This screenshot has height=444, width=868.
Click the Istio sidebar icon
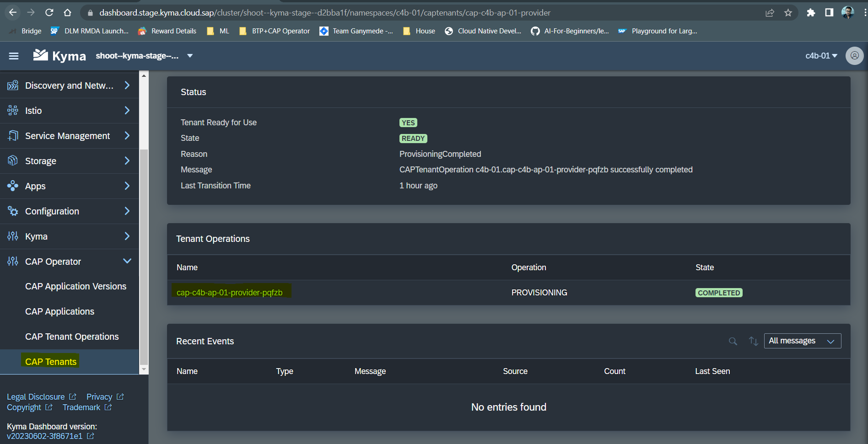(x=12, y=110)
